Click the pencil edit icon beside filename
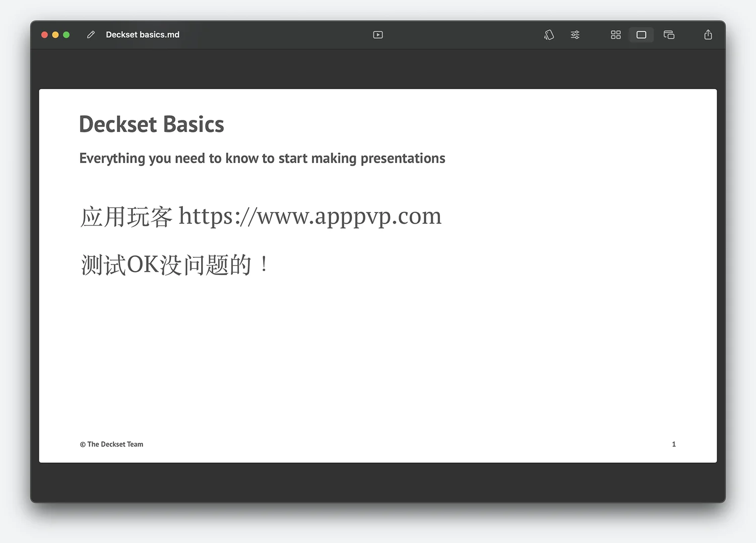The image size is (756, 543). (91, 35)
